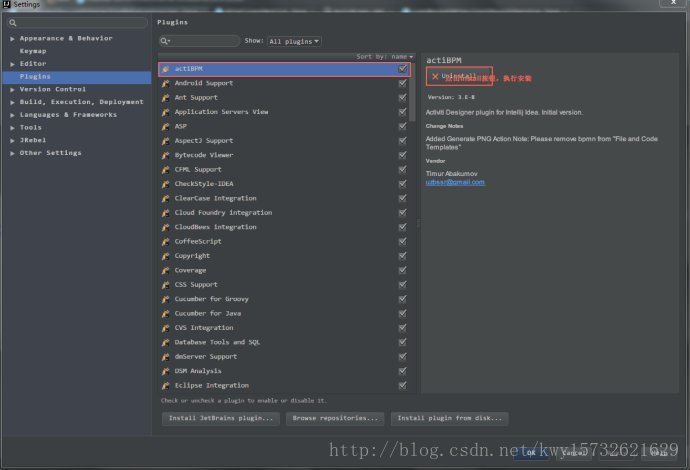Click the Uninstall button for actiBPM
The image size is (690, 470).
459,77
